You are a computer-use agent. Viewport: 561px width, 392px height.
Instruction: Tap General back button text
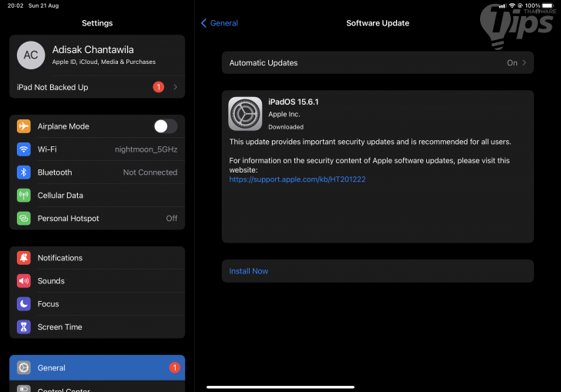point(224,23)
